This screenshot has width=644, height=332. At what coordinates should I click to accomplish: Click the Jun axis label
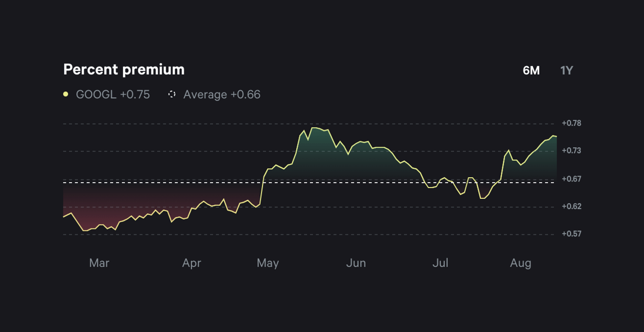click(x=356, y=263)
